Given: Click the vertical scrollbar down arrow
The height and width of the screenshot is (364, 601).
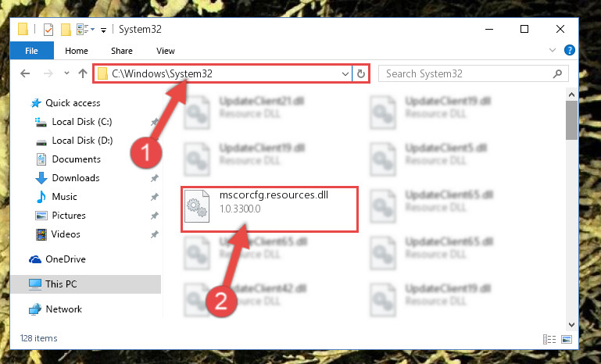Looking at the screenshot, I should pos(571,324).
